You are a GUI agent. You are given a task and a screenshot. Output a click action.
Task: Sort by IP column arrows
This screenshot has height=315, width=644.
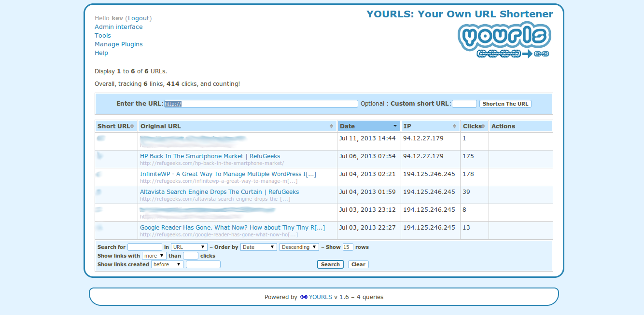click(x=454, y=126)
